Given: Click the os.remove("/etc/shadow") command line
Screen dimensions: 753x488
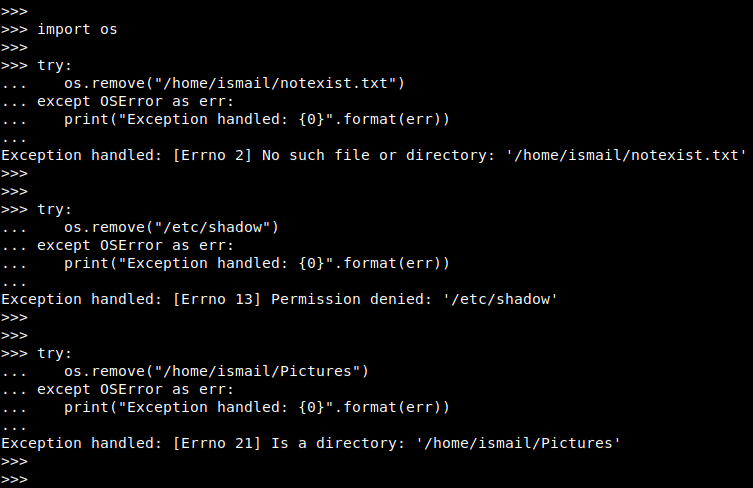Looking at the screenshot, I should (x=171, y=227).
